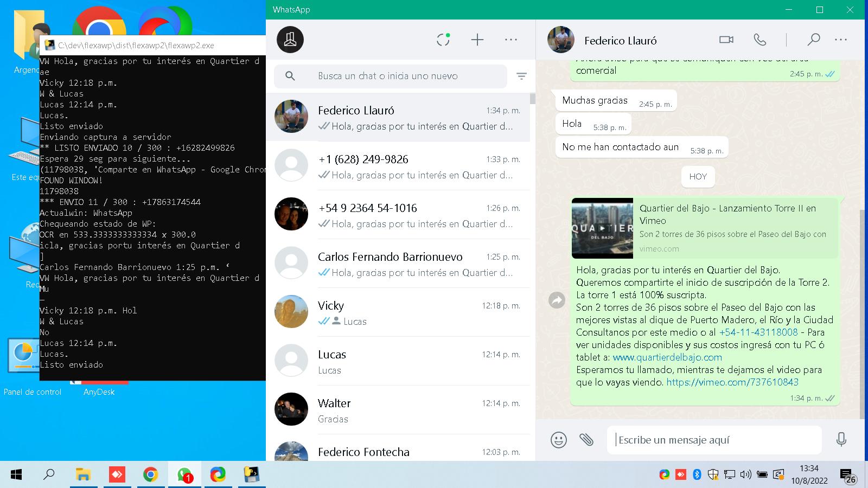Open the vimeo.com/737610843 link
Viewport: 868px width, 488px height.
click(x=732, y=382)
